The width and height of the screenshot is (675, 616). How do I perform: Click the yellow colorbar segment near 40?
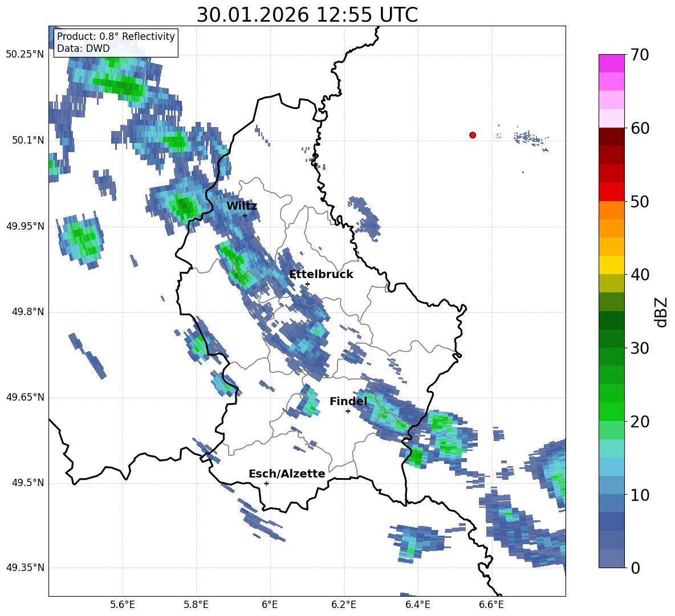611,265
